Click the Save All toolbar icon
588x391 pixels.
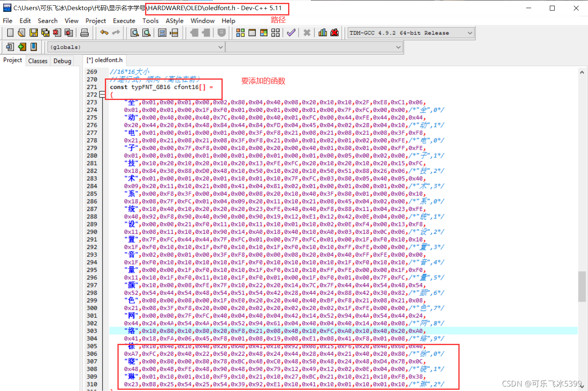pyautogui.click(x=46, y=33)
